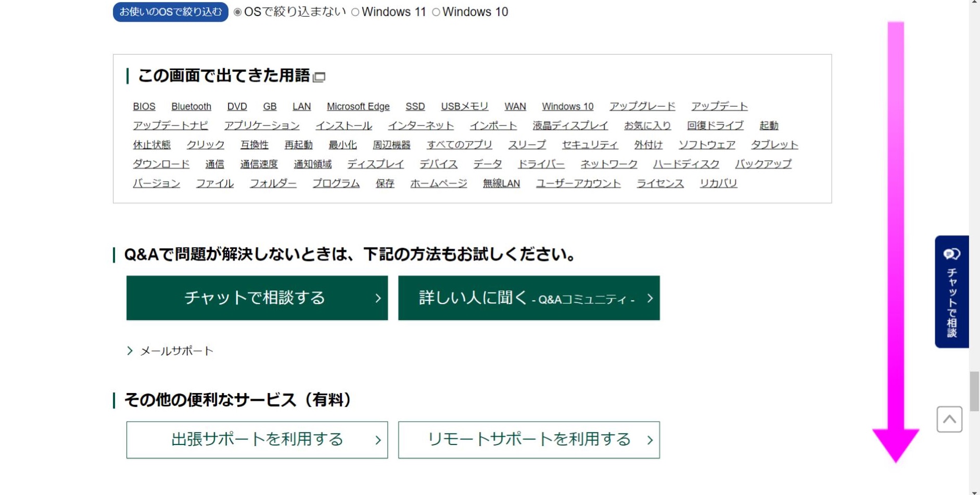Click arrow icon on 詳しい人に聞く button
980x495 pixels.
pyautogui.click(x=650, y=298)
